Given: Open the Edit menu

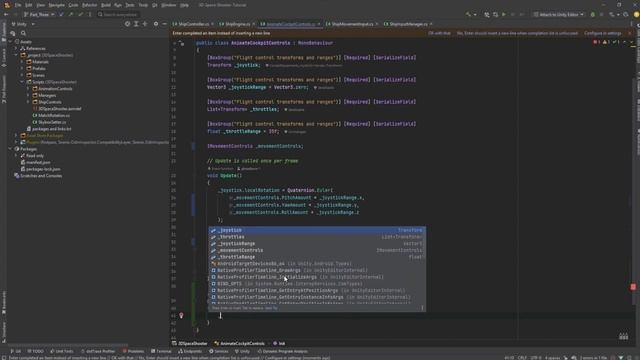Looking at the screenshot, I should [29, 5].
